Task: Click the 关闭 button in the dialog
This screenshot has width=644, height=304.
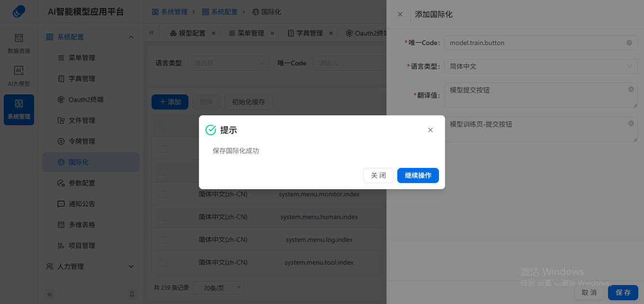Action: pos(378,175)
